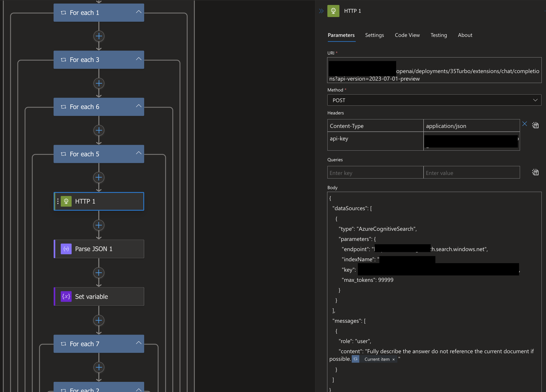Image resolution: width=546 pixels, height=392 pixels.
Task: Switch Queries to text mode icon
Action: (x=535, y=172)
